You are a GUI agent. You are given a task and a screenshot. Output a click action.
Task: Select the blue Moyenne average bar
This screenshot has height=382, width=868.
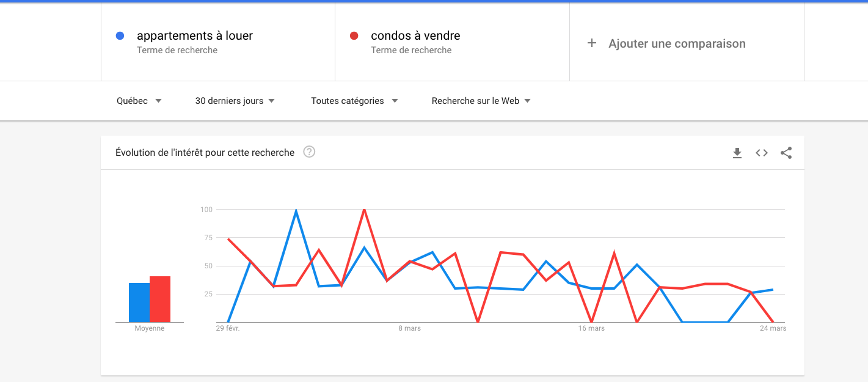[x=139, y=301]
